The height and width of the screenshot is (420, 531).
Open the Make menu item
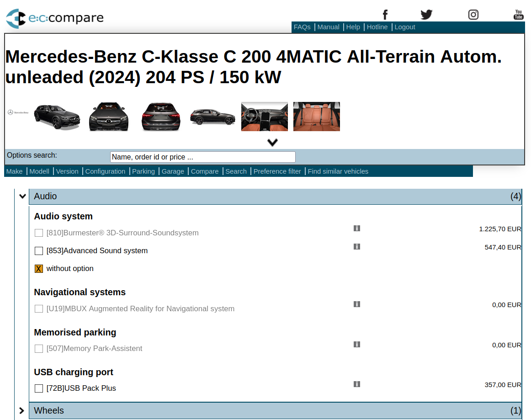click(14, 171)
